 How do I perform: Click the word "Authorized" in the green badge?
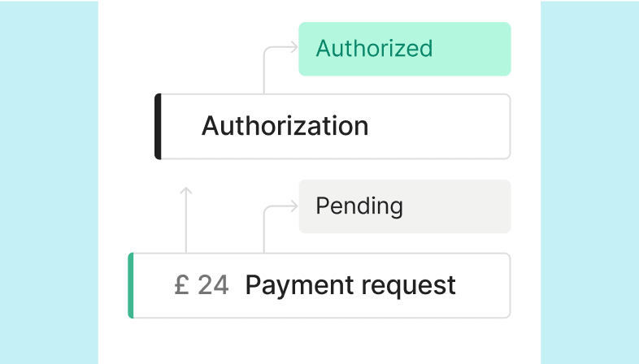(x=374, y=49)
